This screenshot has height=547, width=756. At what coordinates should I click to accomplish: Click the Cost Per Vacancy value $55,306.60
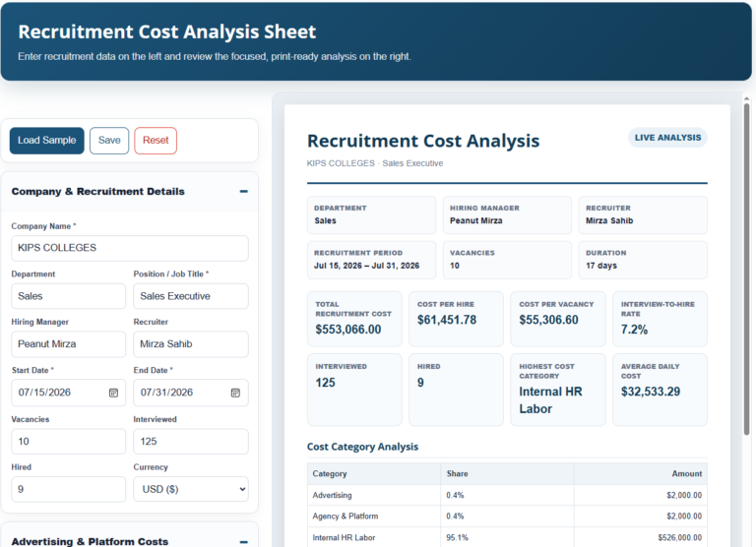(548, 320)
